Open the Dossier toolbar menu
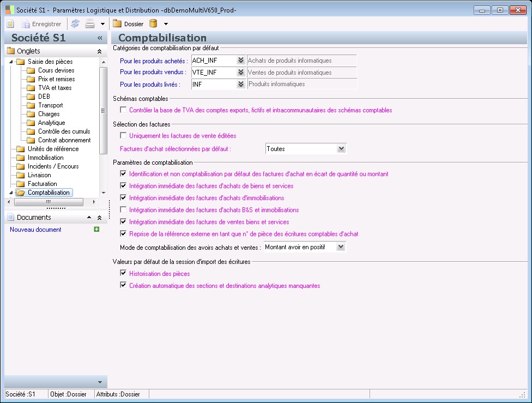 129,24
